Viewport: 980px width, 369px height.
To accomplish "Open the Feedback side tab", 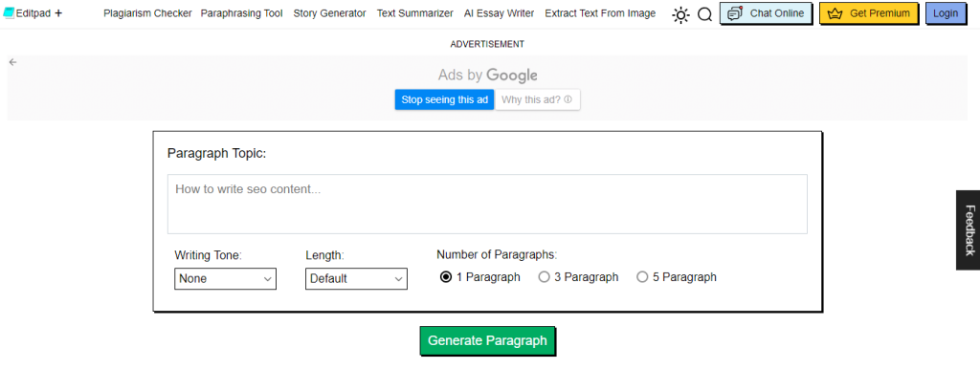I will tap(969, 229).
